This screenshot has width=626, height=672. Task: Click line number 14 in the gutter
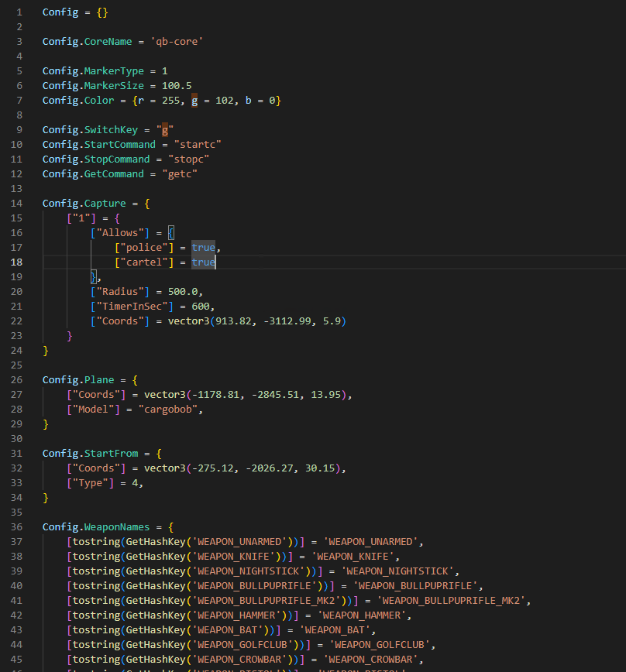pyautogui.click(x=17, y=204)
